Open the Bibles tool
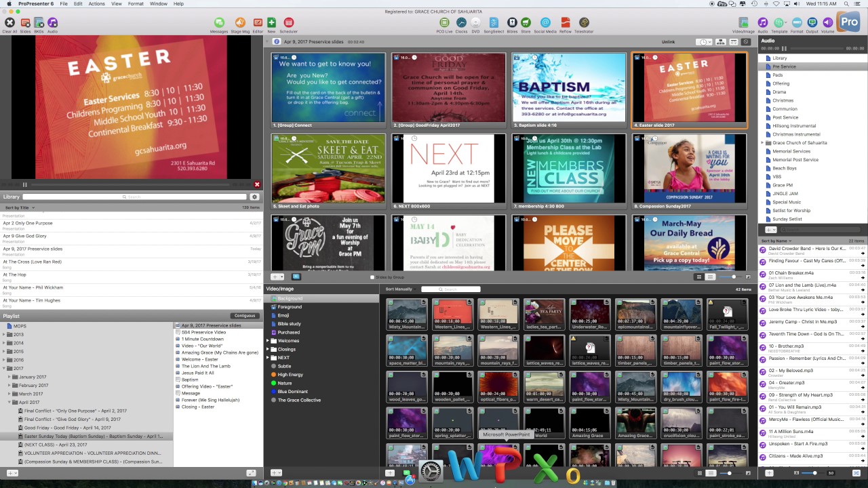The width and height of the screenshot is (868, 488). pos(512,23)
